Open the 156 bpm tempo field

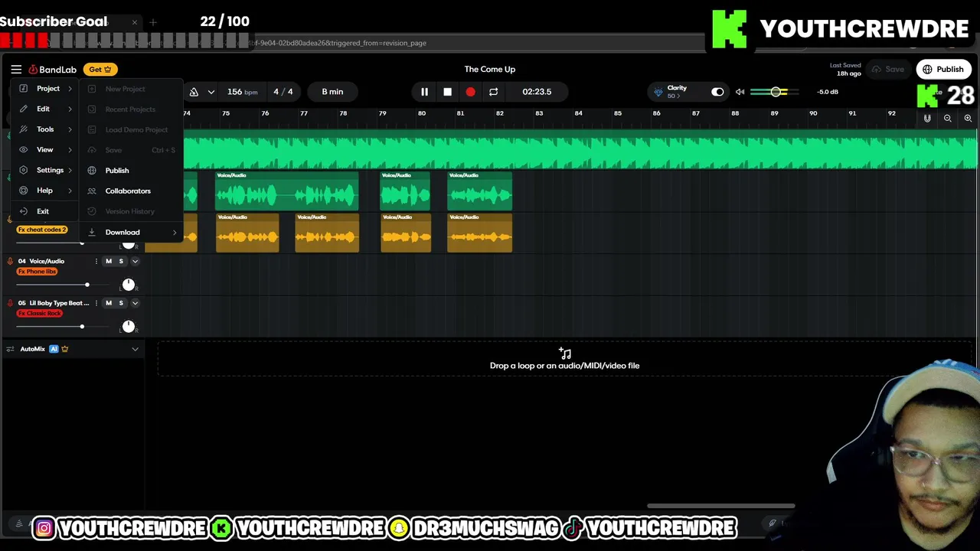[x=242, y=92]
